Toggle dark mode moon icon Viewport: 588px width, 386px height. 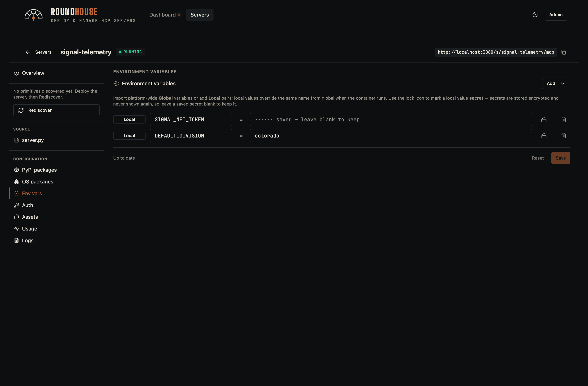point(535,15)
